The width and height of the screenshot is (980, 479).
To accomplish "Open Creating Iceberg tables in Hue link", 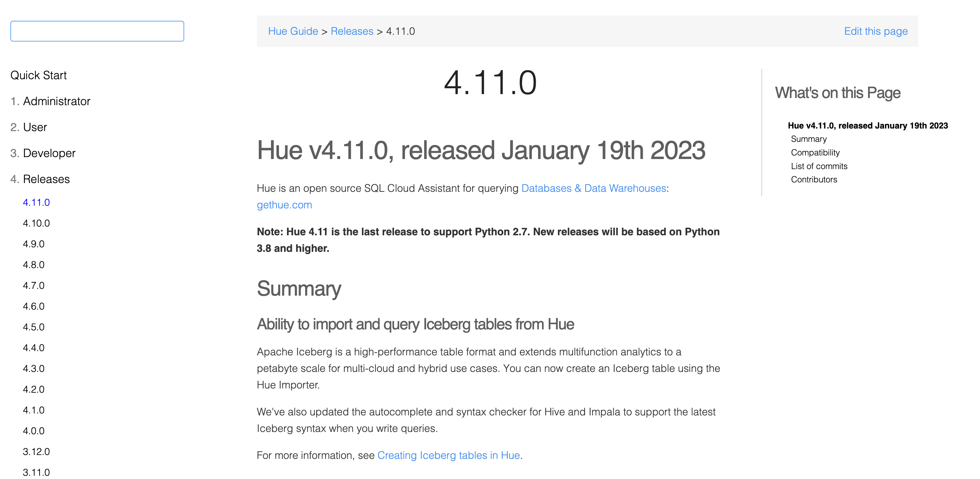I will point(448,455).
